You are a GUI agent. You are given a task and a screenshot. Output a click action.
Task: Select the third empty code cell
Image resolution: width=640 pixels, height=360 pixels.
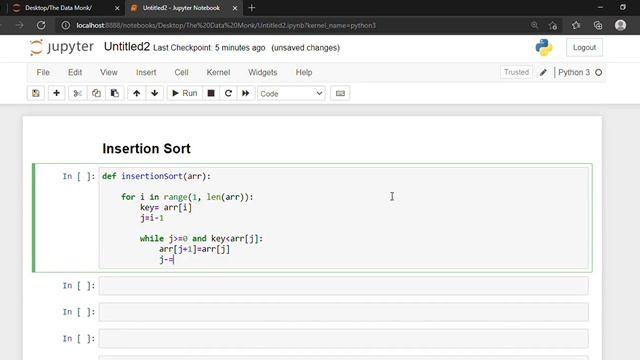pyautogui.click(x=343, y=338)
